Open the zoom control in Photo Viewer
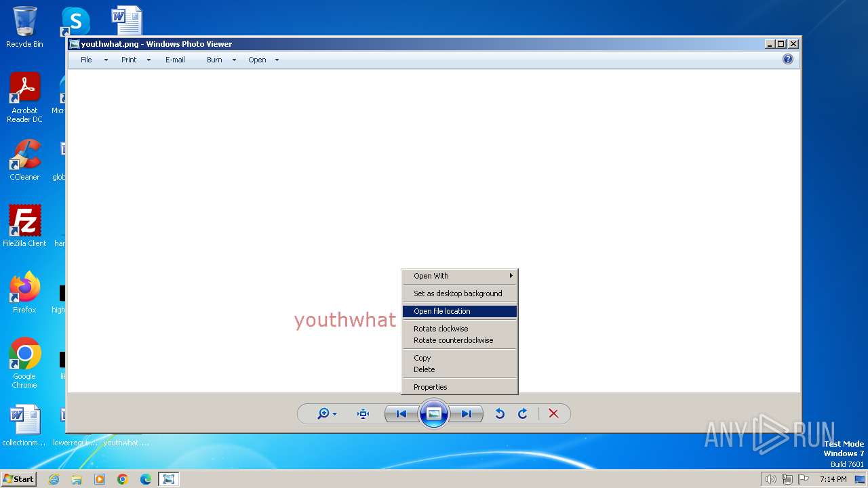Image resolution: width=868 pixels, height=488 pixels. pyautogui.click(x=327, y=414)
